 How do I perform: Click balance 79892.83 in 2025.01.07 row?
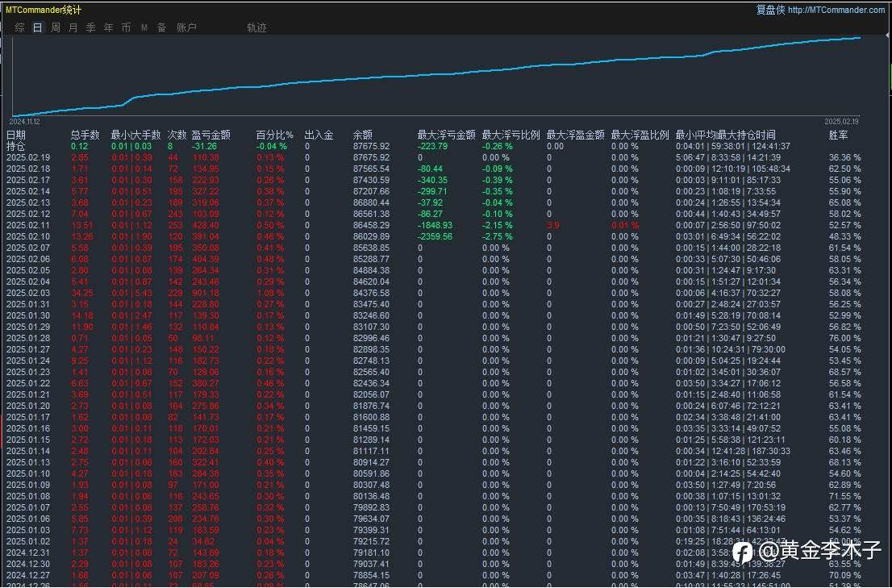[372, 507]
